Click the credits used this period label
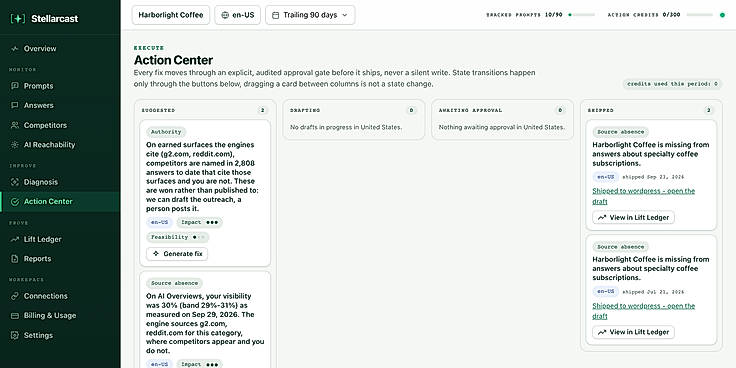The height and width of the screenshot is (368, 736). tap(672, 84)
